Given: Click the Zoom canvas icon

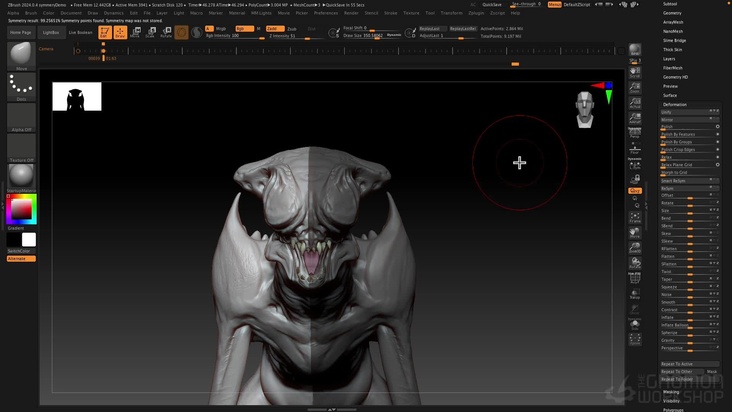Looking at the screenshot, I should point(634,87).
